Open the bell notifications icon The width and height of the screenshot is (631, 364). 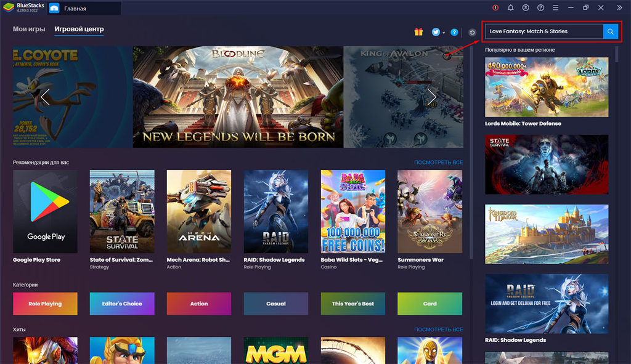[511, 7]
